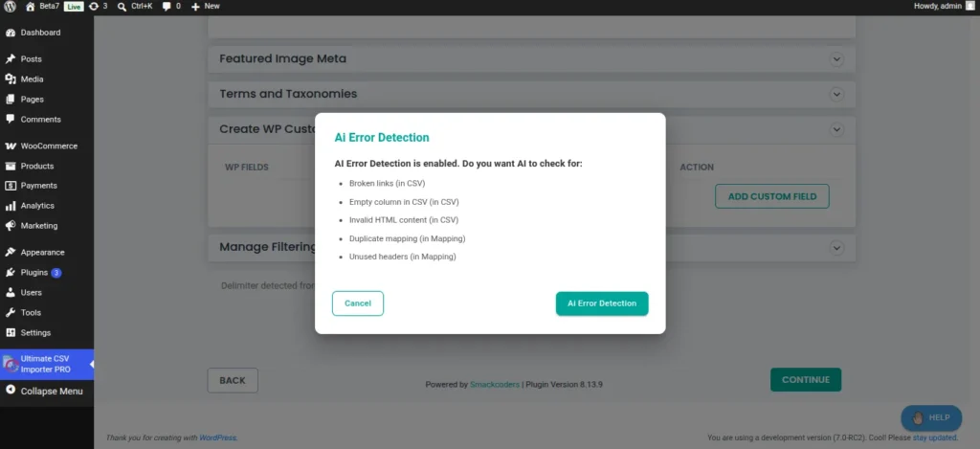Click the Analytics bar chart icon
The image size is (980, 449).
coord(10,206)
